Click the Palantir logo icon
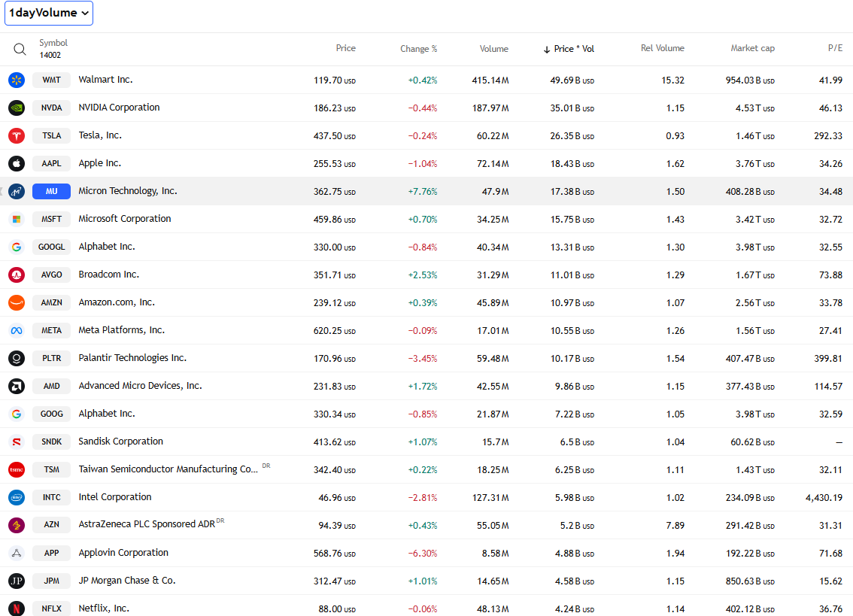The image size is (853, 616). point(17,358)
